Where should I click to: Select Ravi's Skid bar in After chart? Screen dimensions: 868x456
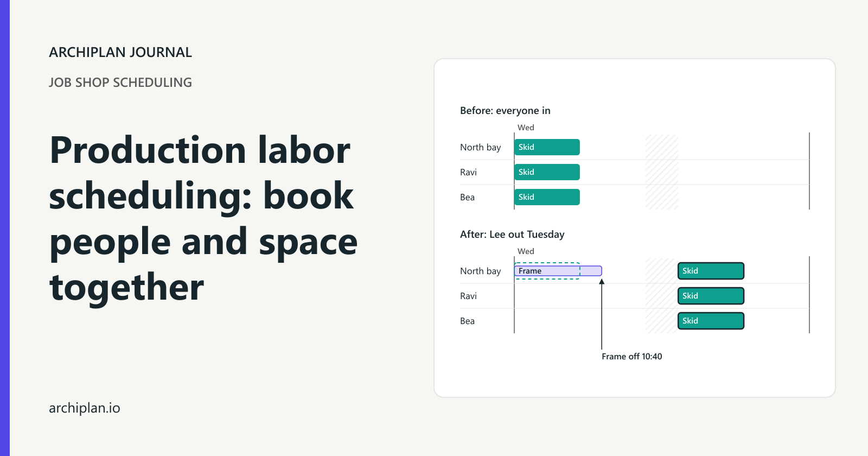tap(711, 296)
